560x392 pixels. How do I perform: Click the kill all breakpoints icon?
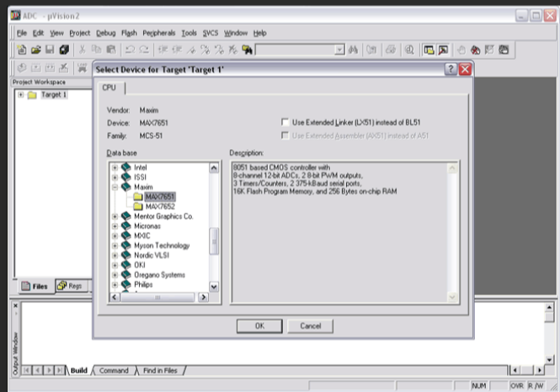[475, 50]
